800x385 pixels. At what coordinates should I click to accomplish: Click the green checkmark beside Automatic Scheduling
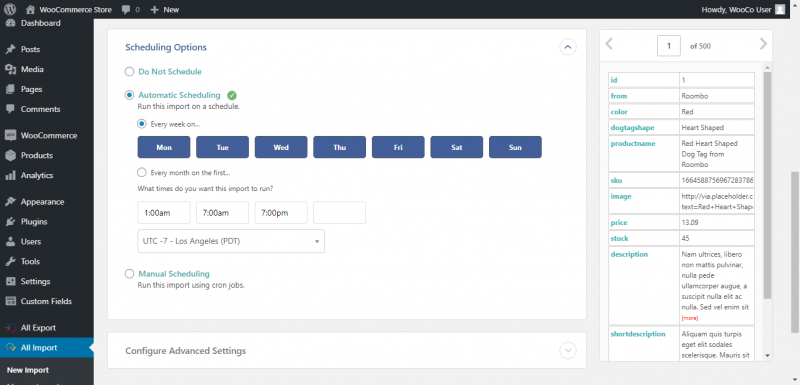point(232,95)
